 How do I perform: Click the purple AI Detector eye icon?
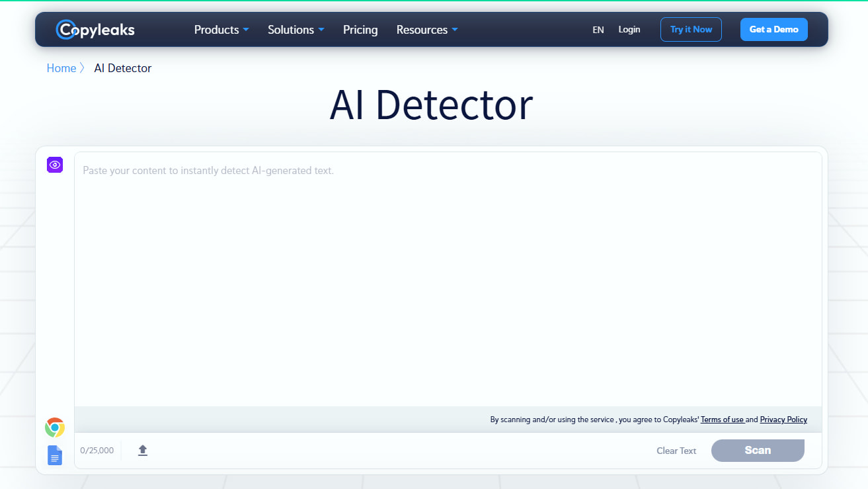coord(54,164)
